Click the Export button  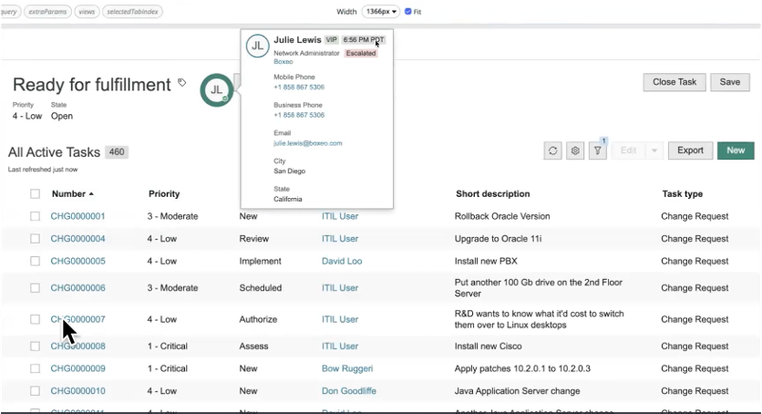coord(691,151)
